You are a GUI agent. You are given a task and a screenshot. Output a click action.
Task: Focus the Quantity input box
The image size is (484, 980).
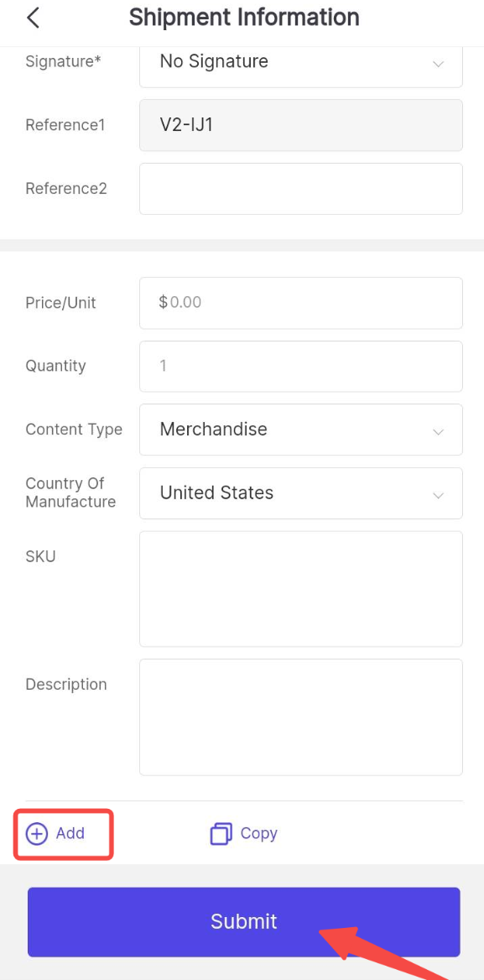[301, 367]
